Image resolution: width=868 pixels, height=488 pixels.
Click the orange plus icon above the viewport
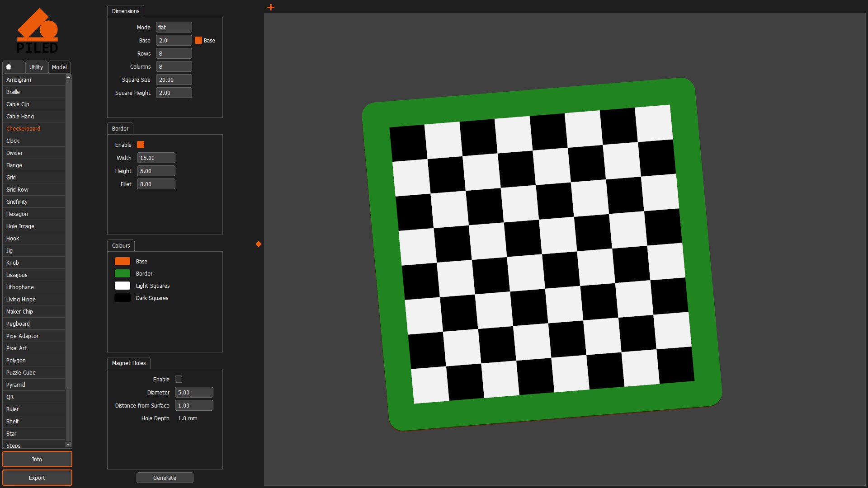coord(271,7)
